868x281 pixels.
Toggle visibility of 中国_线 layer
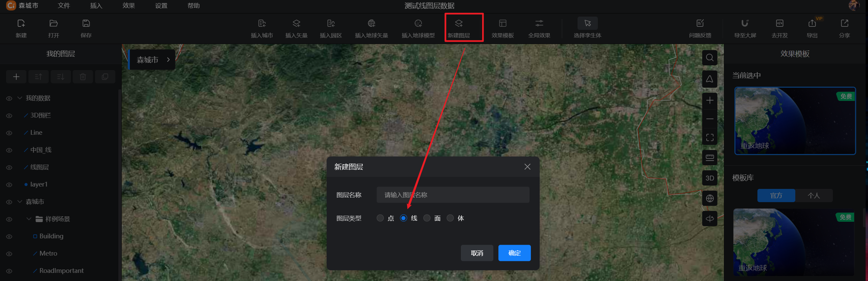[9, 150]
